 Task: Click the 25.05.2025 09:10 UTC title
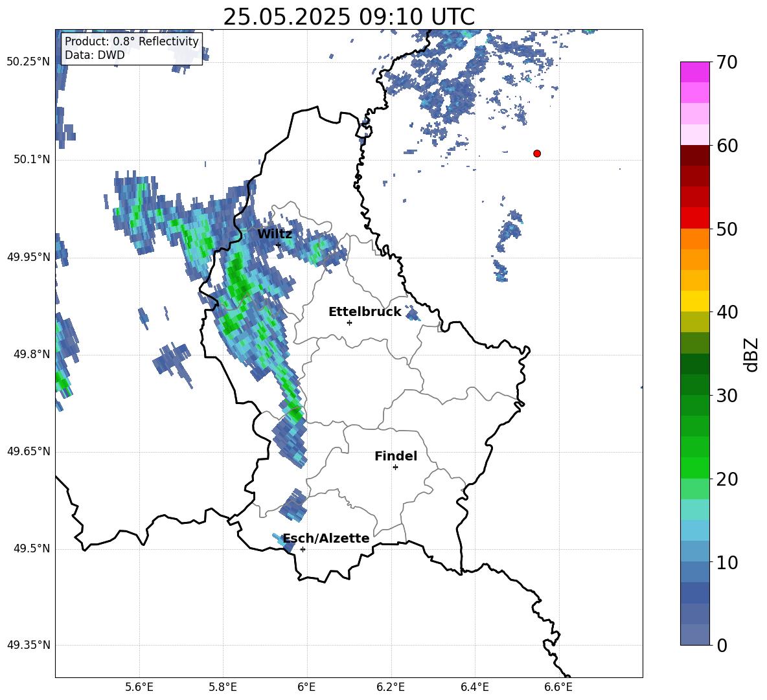tap(349, 17)
